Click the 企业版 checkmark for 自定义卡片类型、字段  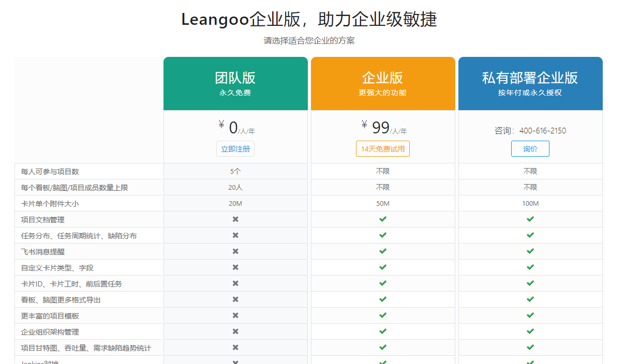[x=383, y=267]
